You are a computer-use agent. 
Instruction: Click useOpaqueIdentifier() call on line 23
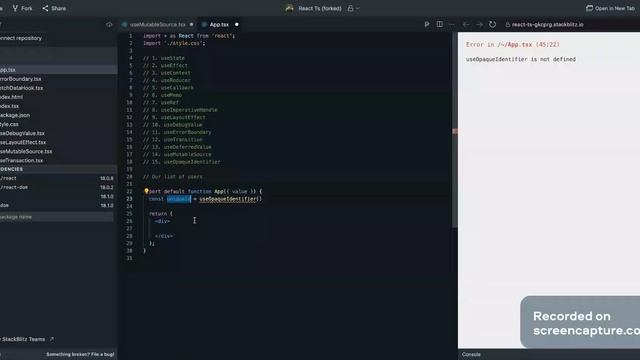(231, 199)
